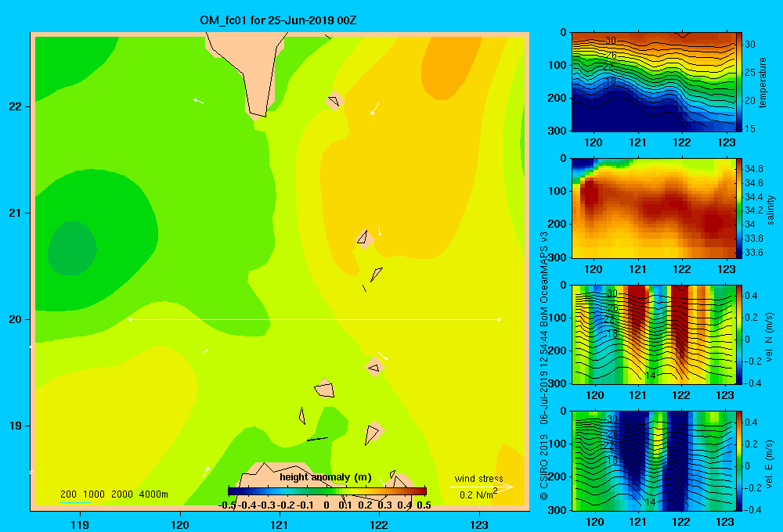Click the vel. E colorbar
The width and height of the screenshot is (783, 532).
[x=739, y=461]
